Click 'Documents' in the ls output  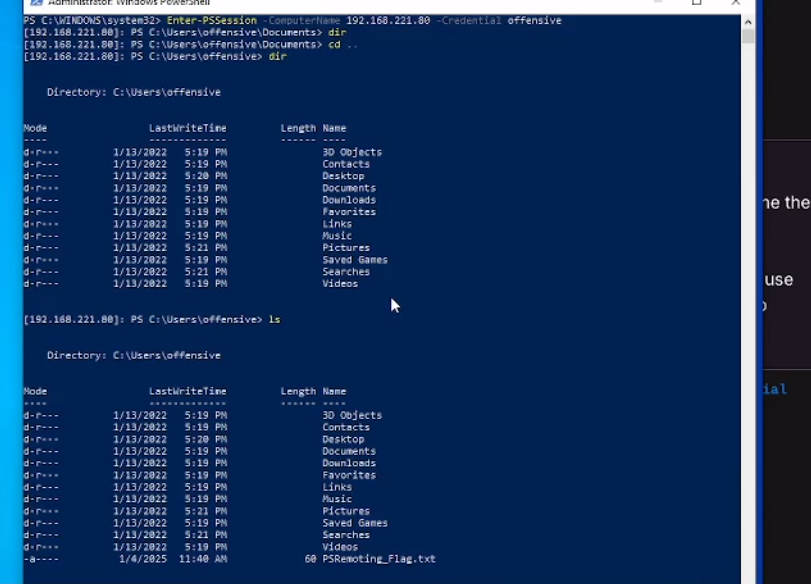[x=349, y=452]
